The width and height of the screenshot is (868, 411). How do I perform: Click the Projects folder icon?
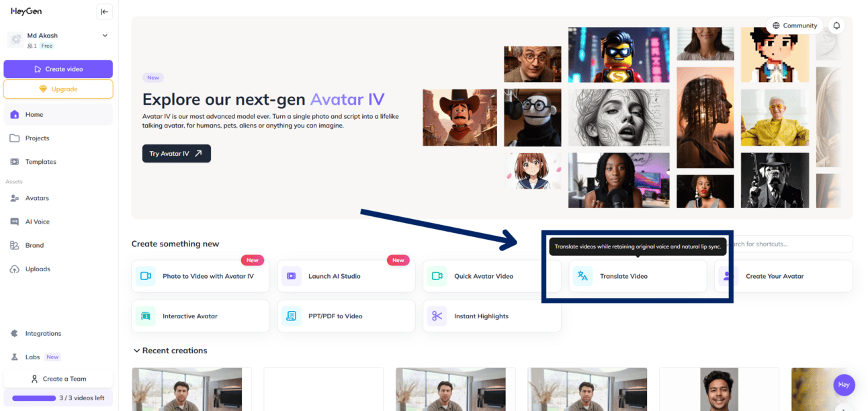[x=15, y=138]
